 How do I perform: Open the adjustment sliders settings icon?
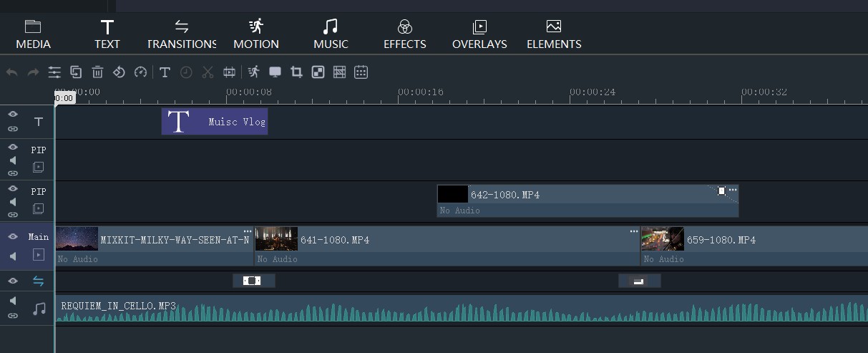[54, 72]
